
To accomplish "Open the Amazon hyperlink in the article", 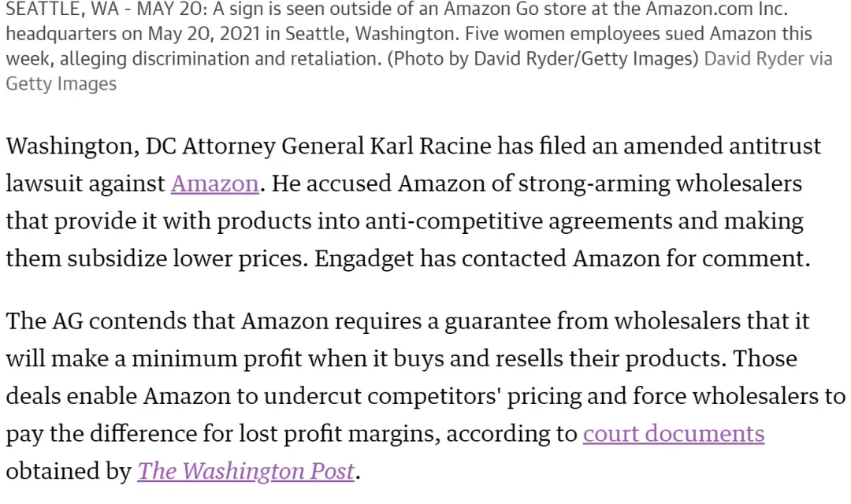I will (x=215, y=184).
